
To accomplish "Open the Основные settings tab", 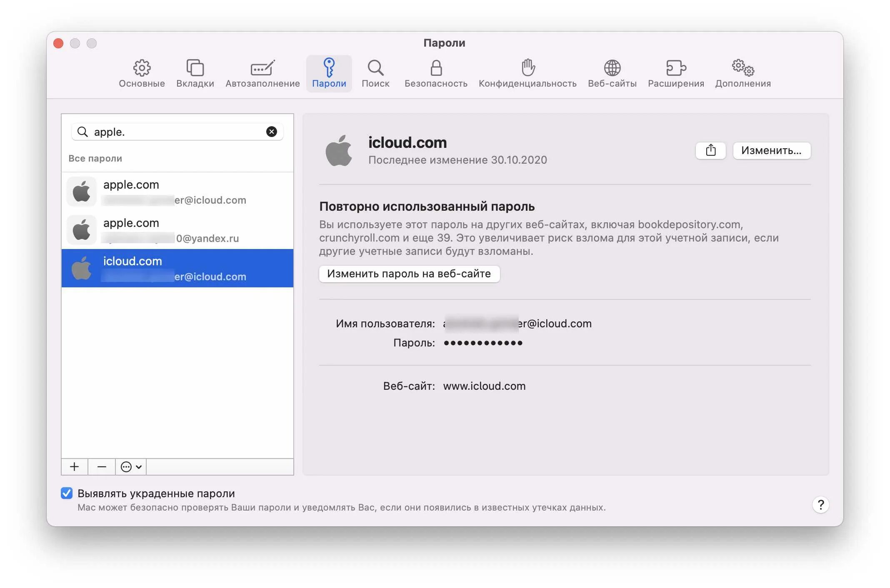I will pyautogui.click(x=142, y=74).
